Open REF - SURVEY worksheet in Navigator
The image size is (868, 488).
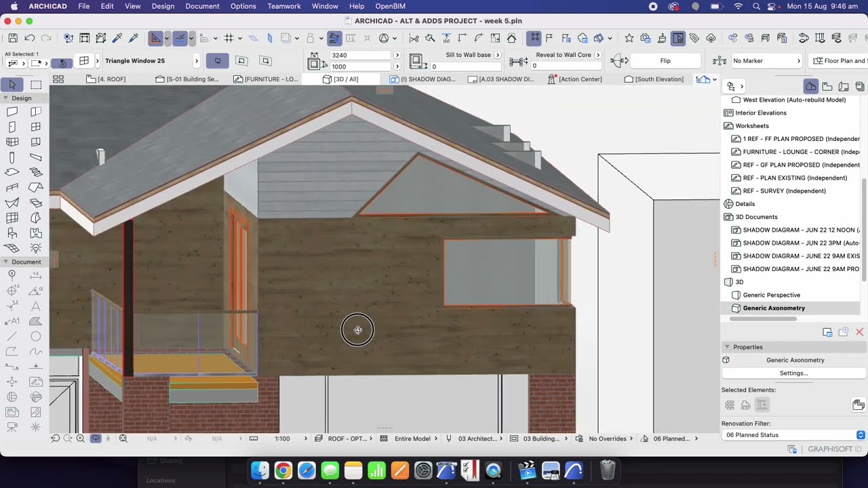click(784, 191)
